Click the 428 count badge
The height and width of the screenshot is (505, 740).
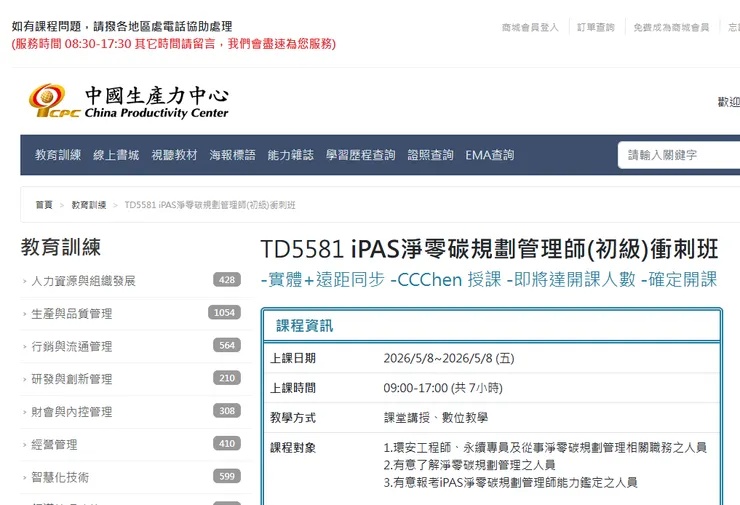click(227, 280)
